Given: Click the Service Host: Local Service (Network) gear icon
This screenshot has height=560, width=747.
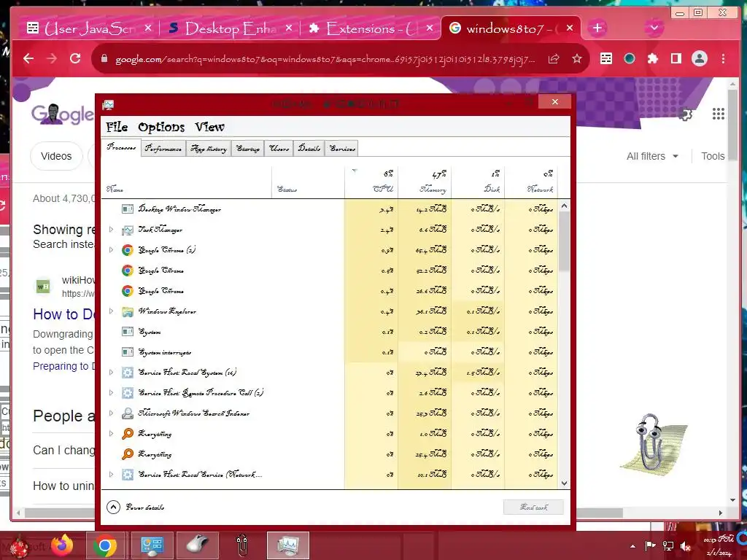Looking at the screenshot, I should [x=127, y=474].
